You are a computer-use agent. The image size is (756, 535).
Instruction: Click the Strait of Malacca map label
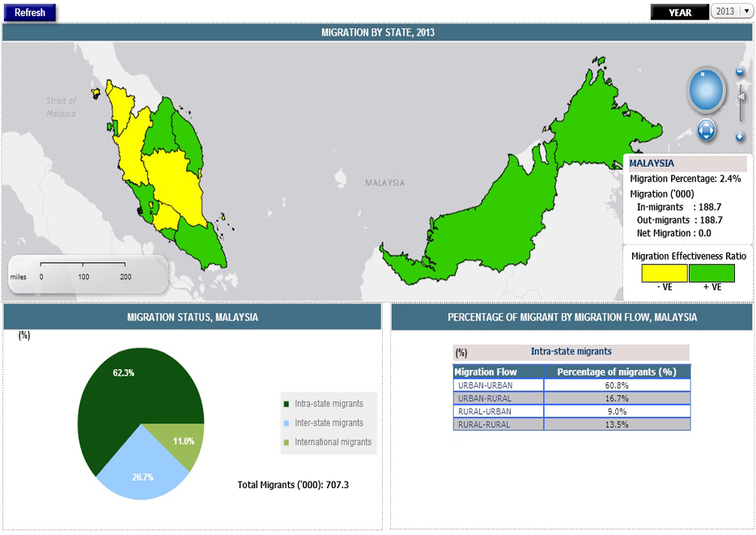[62, 107]
